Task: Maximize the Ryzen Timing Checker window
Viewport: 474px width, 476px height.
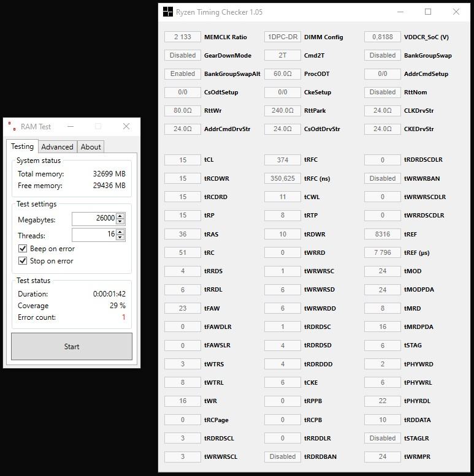Action: [x=428, y=12]
